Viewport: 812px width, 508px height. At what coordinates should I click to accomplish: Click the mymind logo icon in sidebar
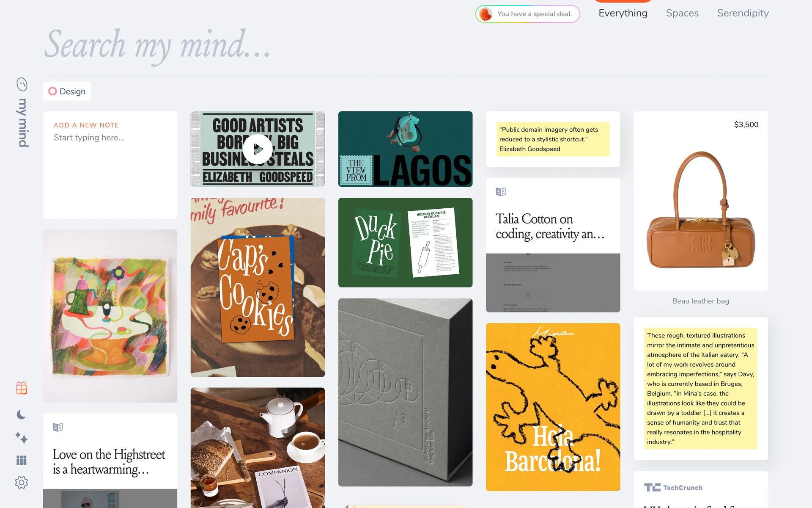pyautogui.click(x=22, y=84)
